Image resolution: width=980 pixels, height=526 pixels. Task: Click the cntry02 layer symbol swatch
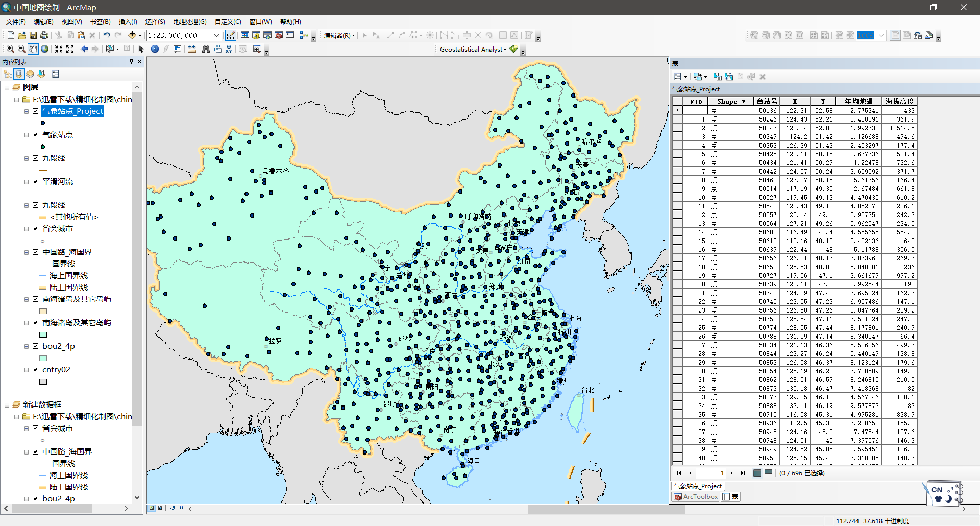(x=43, y=381)
